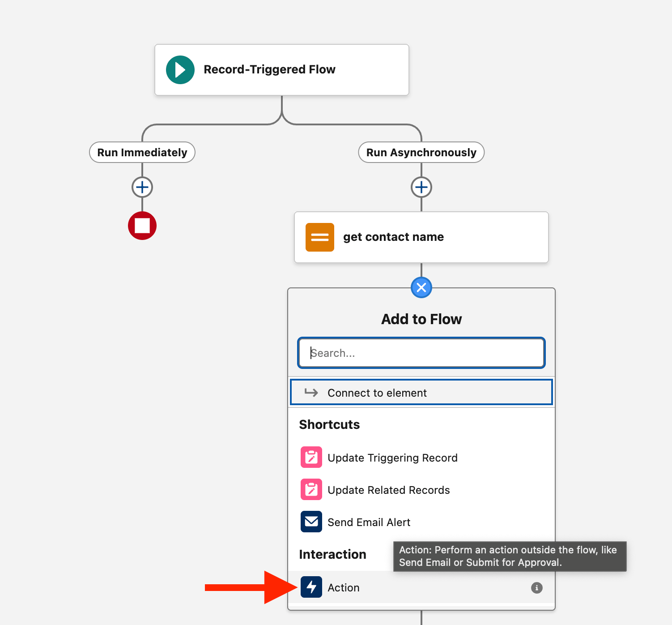
Task: Select the Run Asynchronously path label
Action: point(421,152)
